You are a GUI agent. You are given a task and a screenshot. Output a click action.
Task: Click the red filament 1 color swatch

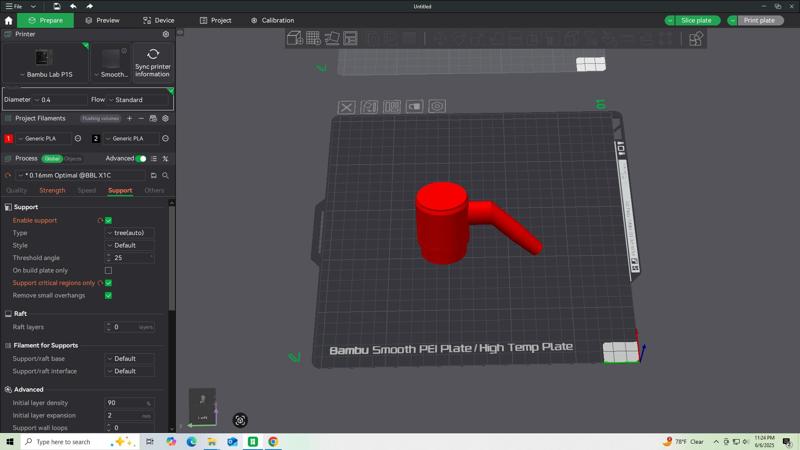[9, 139]
